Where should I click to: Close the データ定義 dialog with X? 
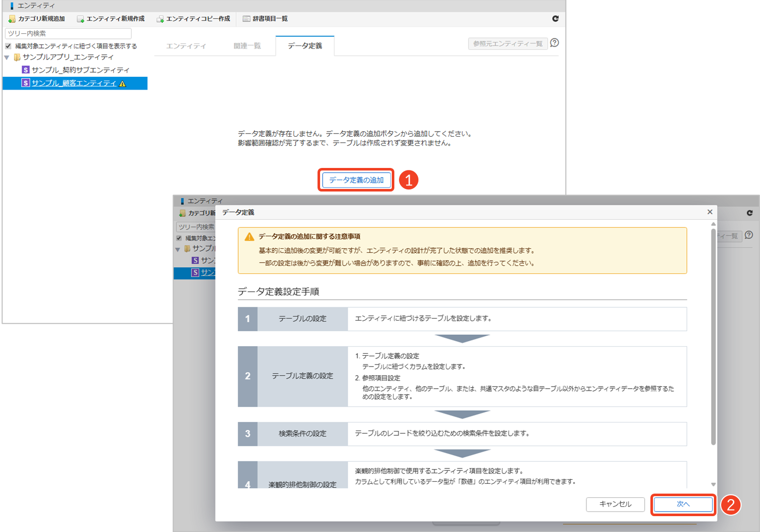click(x=710, y=212)
